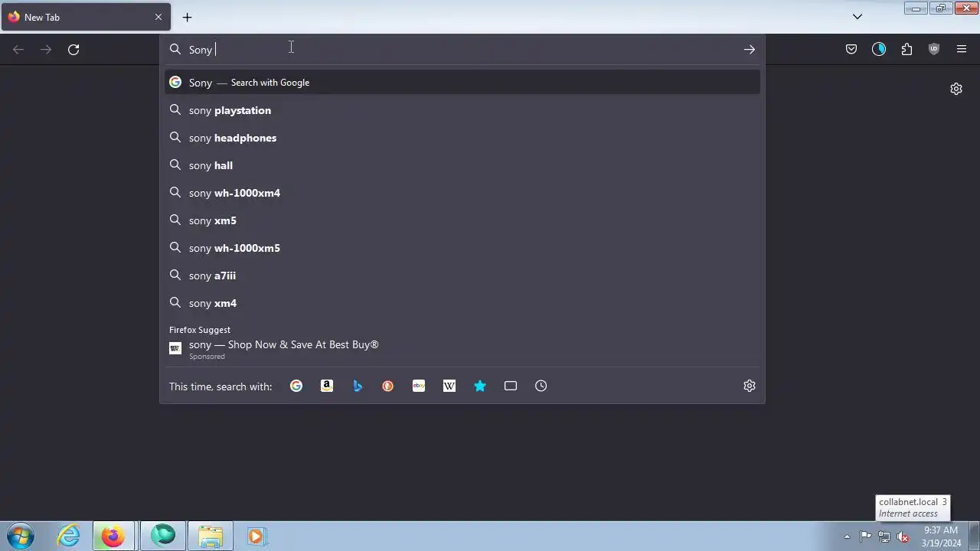Image resolution: width=980 pixels, height=551 pixels.
Task: Search in Bookmarks using the star icon
Action: [x=480, y=386]
